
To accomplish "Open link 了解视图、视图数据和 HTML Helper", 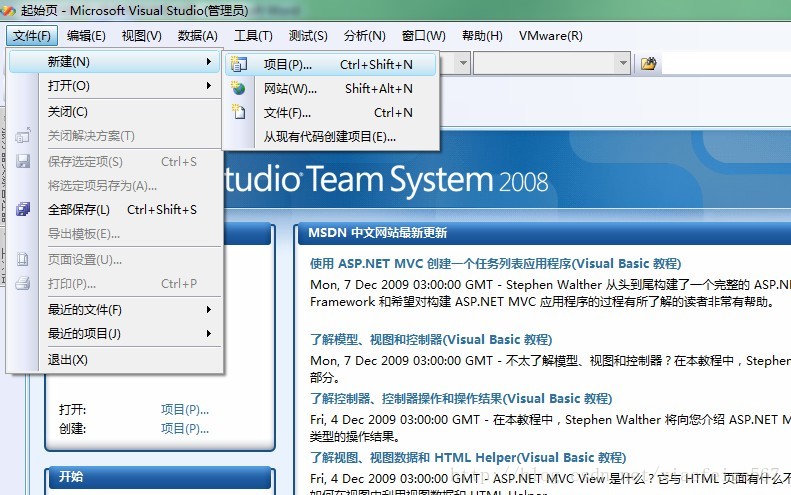I will [x=468, y=458].
